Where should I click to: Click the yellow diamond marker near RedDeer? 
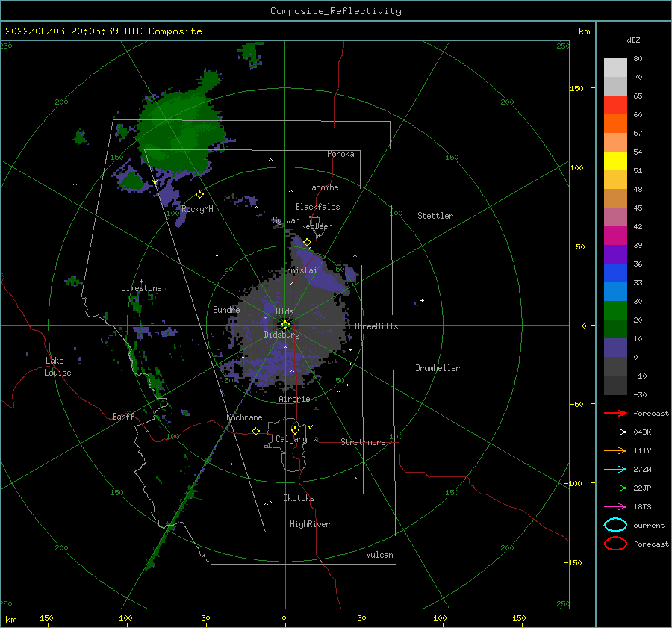click(x=307, y=243)
